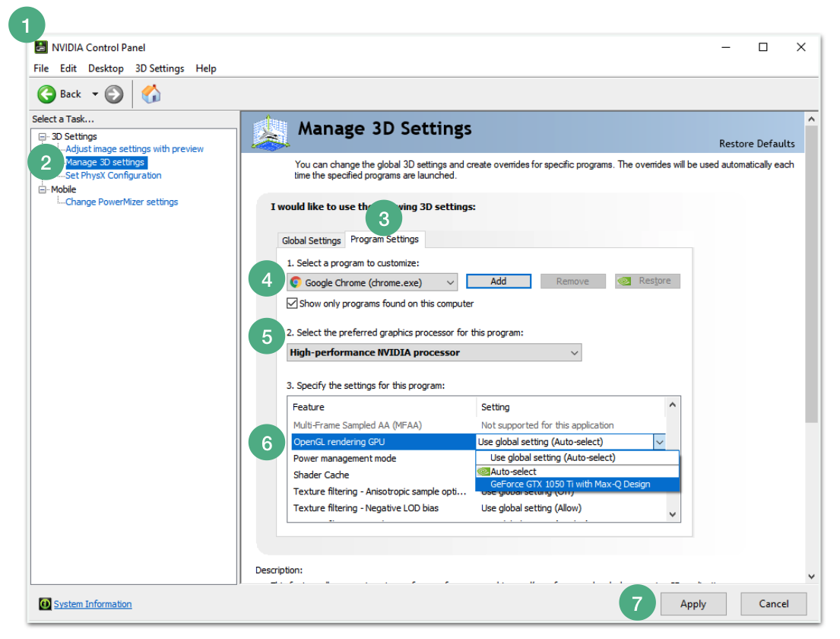Choose 'Use global setting (Auto-select)' from dropdown list
The image size is (840, 639).
pos(578,458)
